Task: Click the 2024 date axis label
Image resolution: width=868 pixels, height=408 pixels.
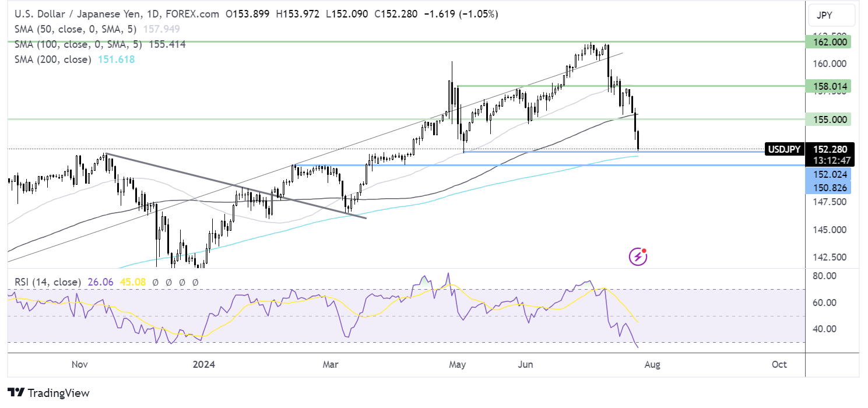Action: pos(203,364)
